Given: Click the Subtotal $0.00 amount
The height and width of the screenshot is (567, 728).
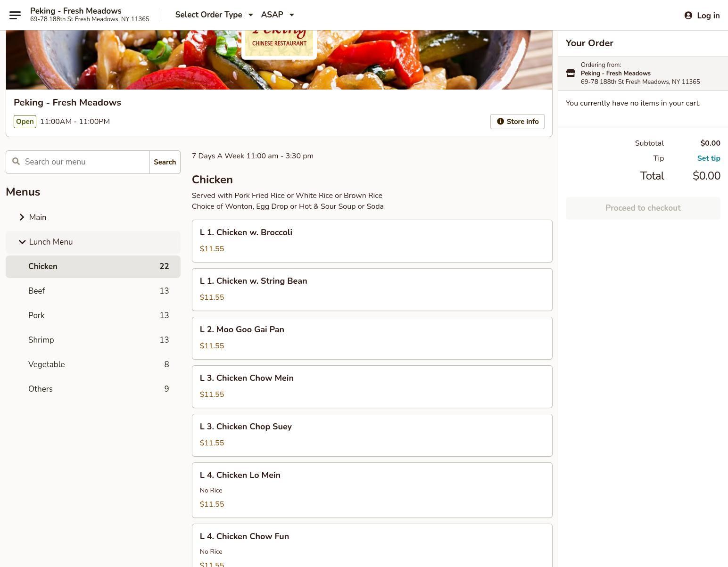Looking at the screenshot, I should pyautogui.click(x=710, y=143).
